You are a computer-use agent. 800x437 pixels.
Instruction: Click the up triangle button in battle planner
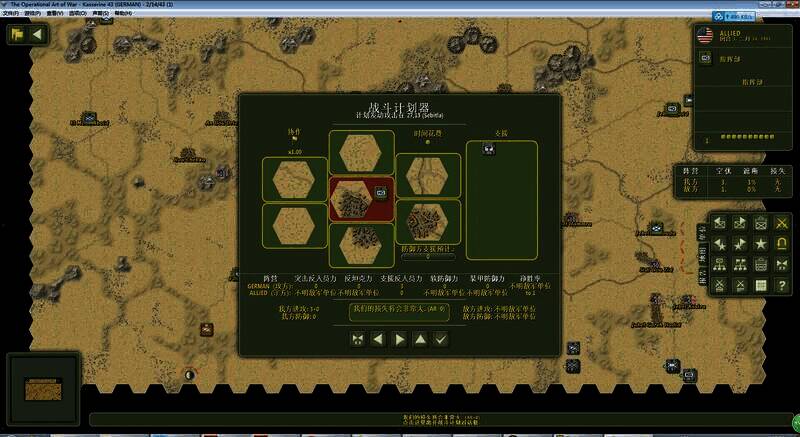[x=420, y=339]
